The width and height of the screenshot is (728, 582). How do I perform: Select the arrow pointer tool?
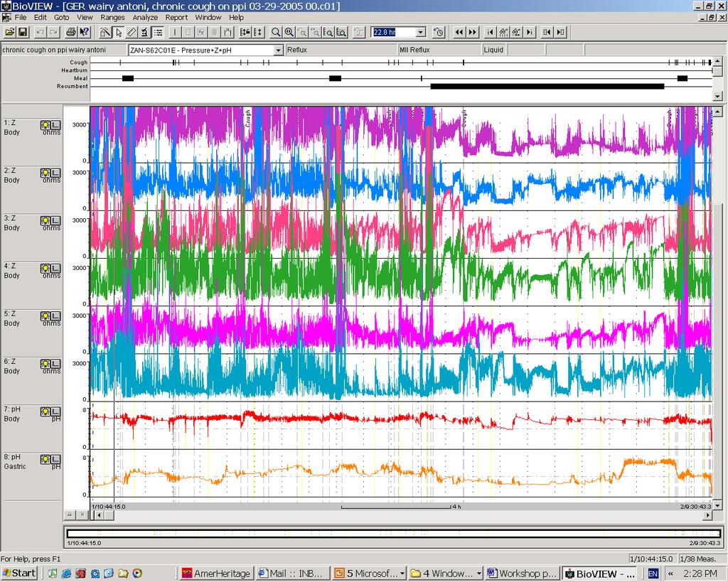119,32
